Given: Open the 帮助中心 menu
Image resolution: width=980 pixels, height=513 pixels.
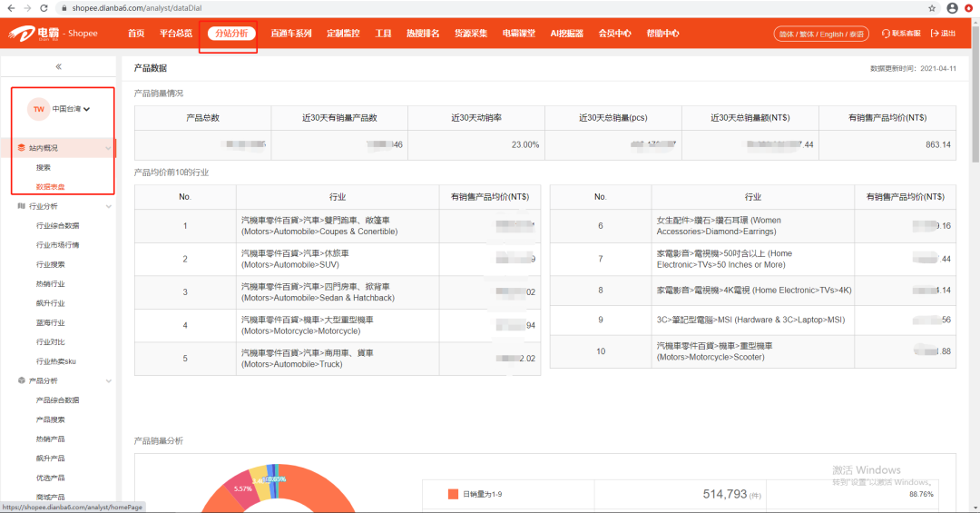Looking at the screenshot, I should [662, 34].
